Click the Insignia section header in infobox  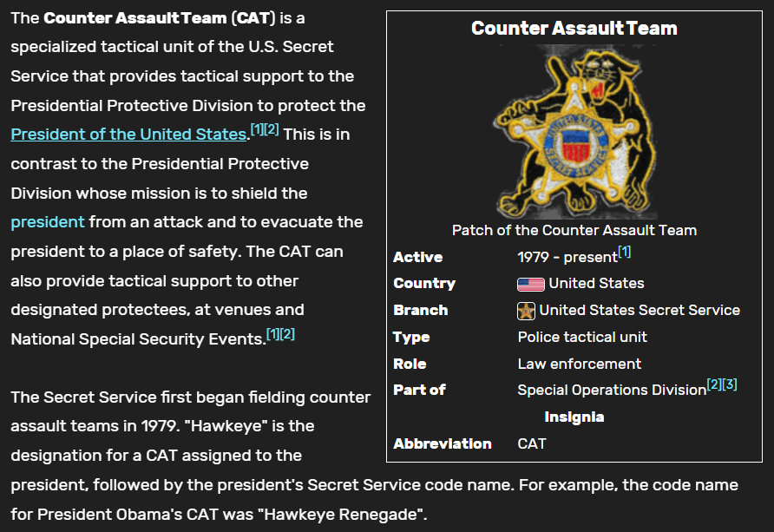pos(574,417)
